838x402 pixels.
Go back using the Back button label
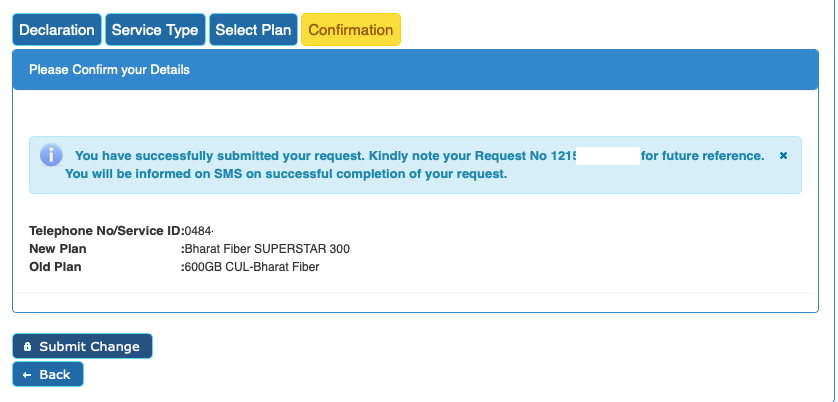click(x=55, y=375)
